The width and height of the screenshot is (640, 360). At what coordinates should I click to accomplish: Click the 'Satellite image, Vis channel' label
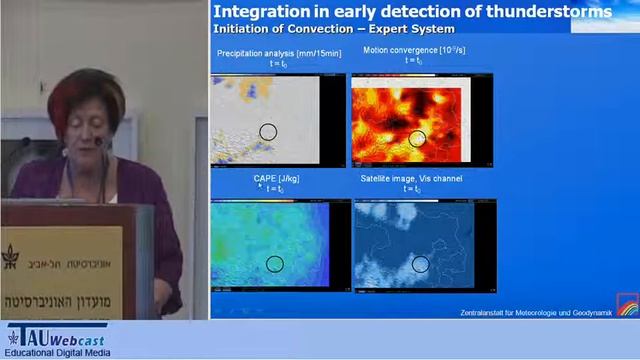pos(411,179)
